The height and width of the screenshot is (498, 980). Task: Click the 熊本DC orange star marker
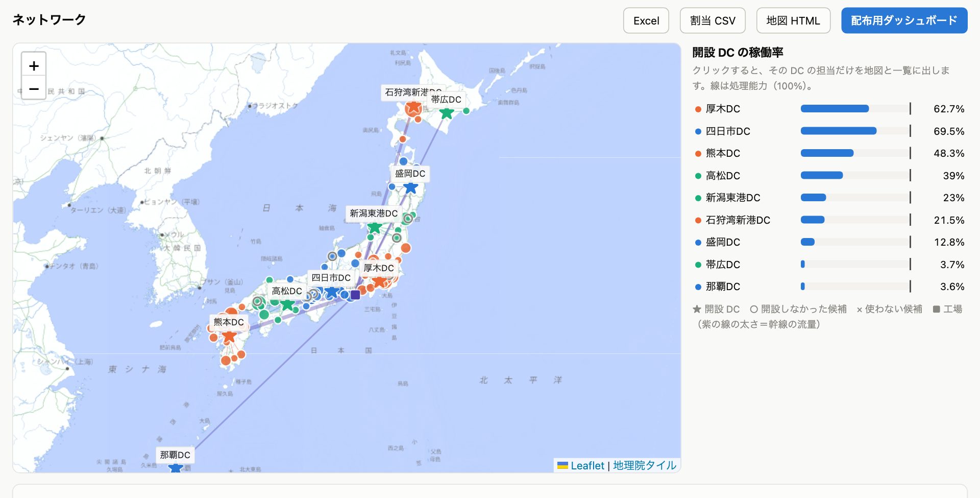tap(229, 336)
